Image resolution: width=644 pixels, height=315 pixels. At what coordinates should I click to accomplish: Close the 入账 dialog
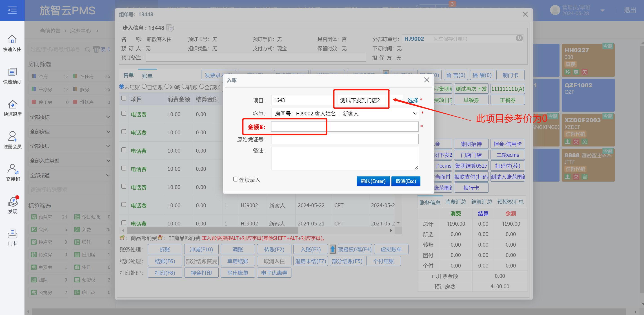[426, 80]
